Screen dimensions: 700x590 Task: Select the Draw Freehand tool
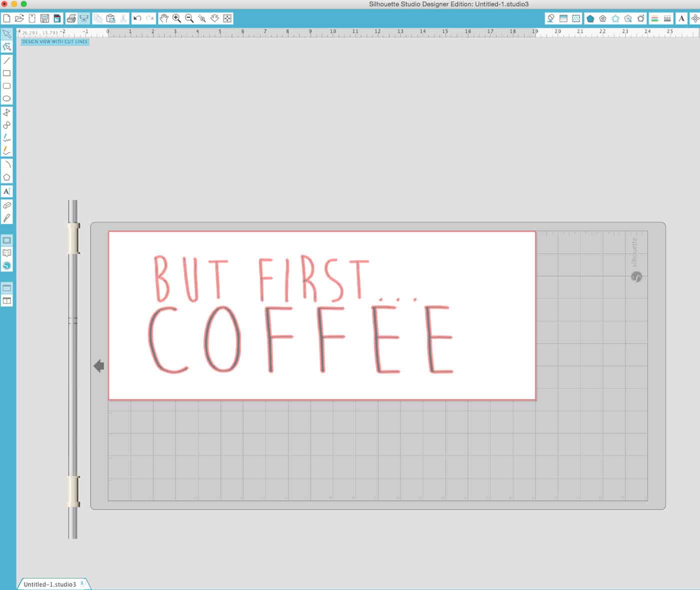[6, 137]
